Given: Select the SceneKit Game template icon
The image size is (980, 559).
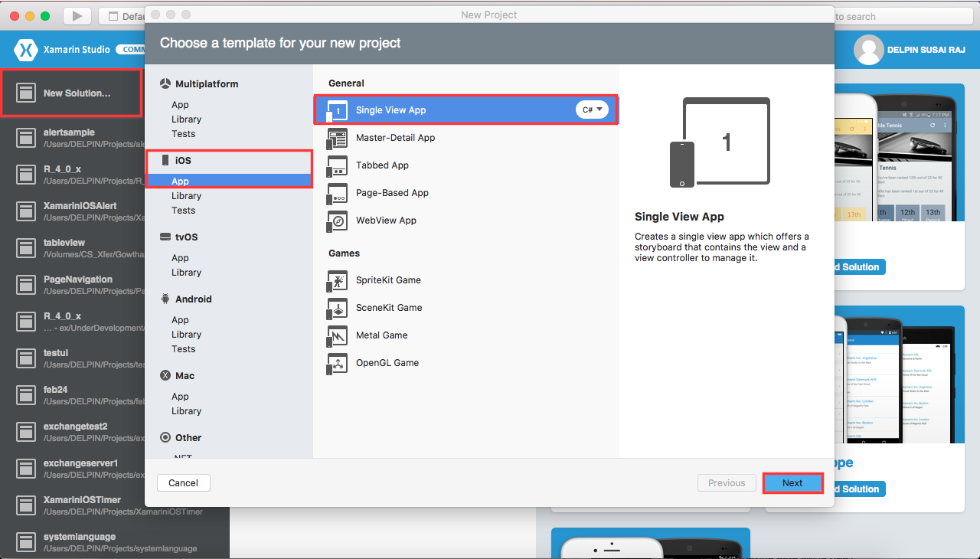Looking at the screenshot, I should [x=337, y=308].
